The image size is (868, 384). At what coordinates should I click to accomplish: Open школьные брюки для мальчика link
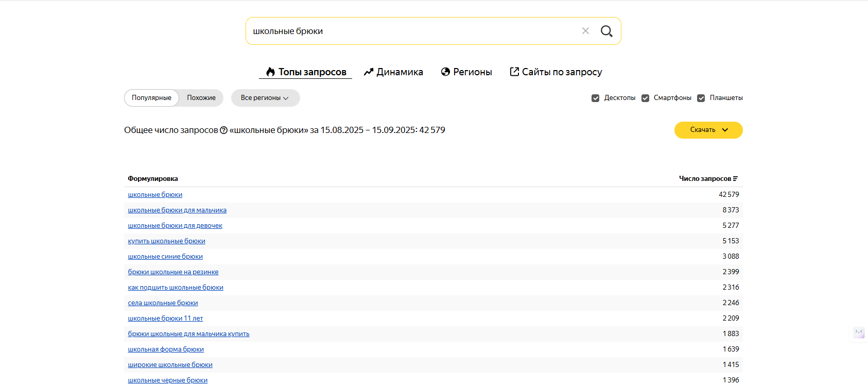point(177,210)
